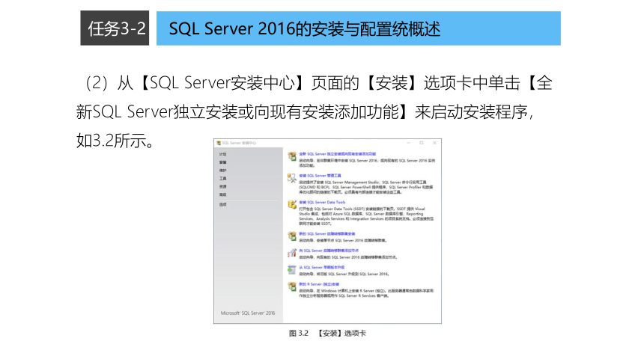Click the SQL Server 安装中心 title bar icon
644x362 pixels.
click(x=219, y=143)
